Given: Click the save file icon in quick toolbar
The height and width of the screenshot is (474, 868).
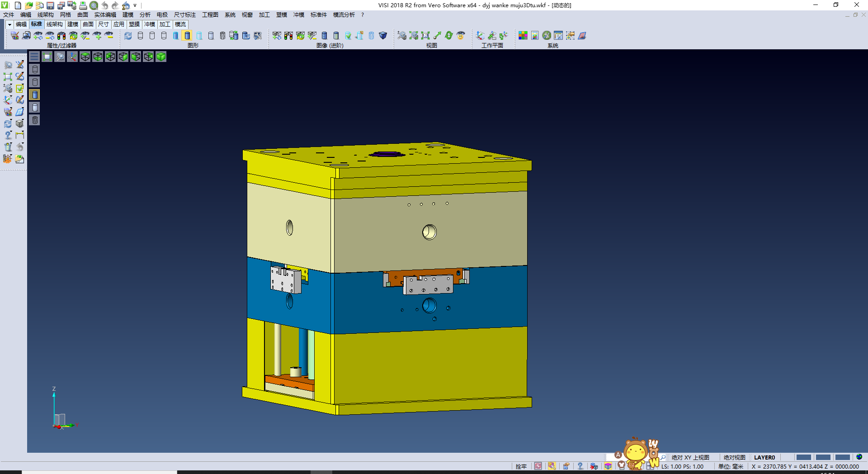Looking at the screenshot, I should 50,5.
